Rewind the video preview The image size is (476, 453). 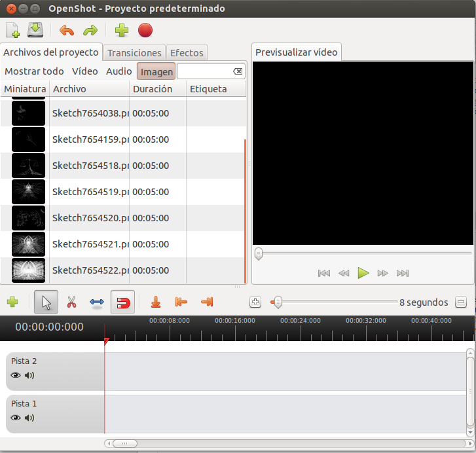click(344, 273)
